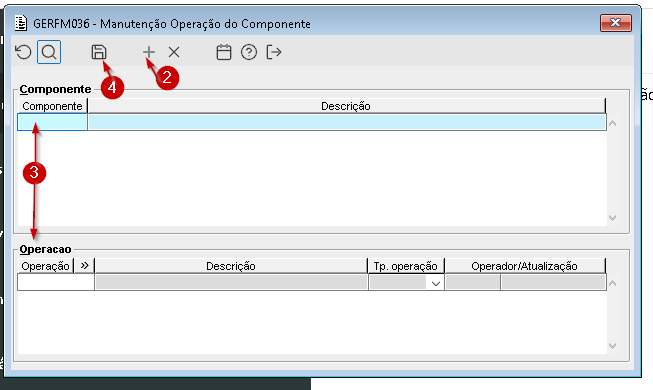Click the Operação code input field
This screenshot has width=653, height=390.
56,282
